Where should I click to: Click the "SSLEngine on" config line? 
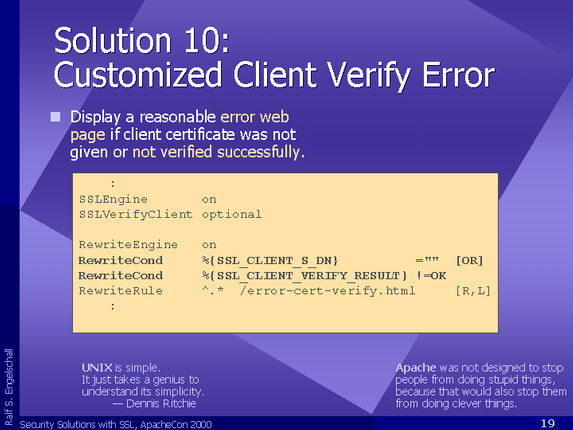(148, 199)
